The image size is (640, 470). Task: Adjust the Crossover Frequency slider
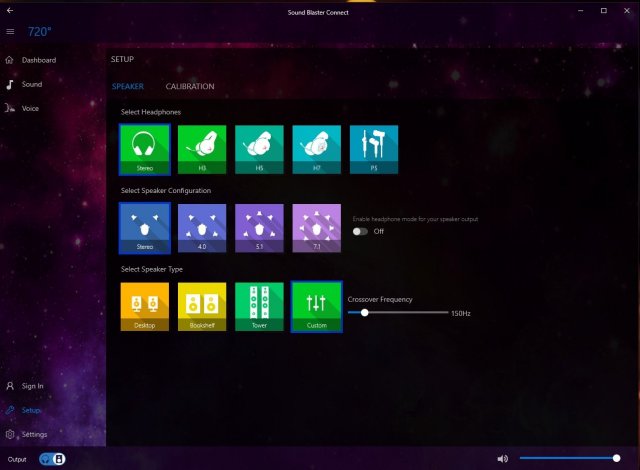(x=365, y=312)
